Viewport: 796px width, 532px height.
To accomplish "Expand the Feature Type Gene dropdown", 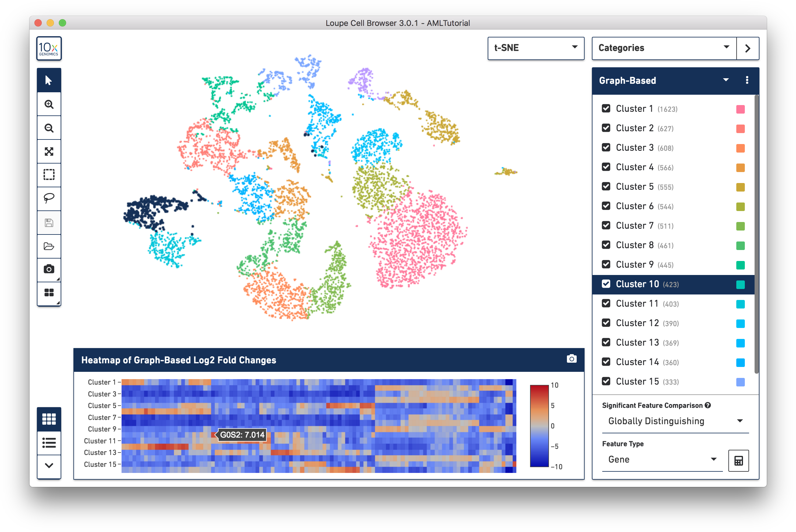I will tap(662, 460).
